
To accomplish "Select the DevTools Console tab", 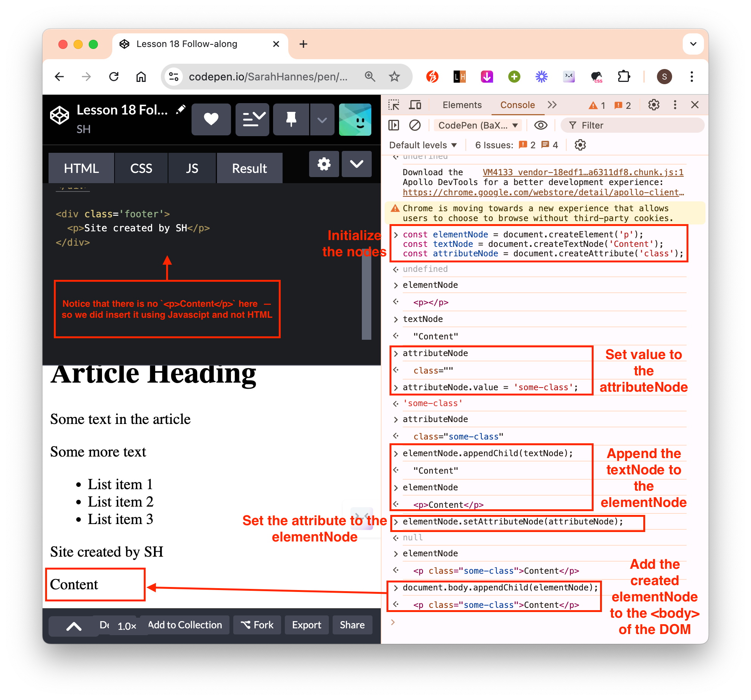I will (517, 105).
